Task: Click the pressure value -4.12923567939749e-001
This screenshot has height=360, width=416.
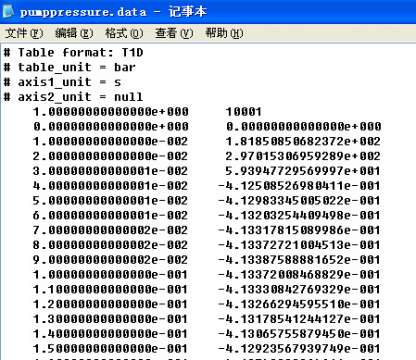Action: pos(299,348)
